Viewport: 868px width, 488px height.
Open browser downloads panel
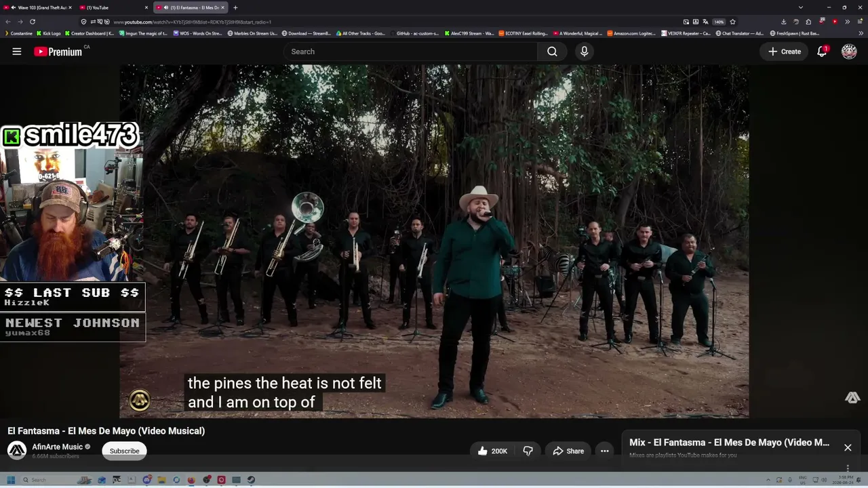(783, 22)
